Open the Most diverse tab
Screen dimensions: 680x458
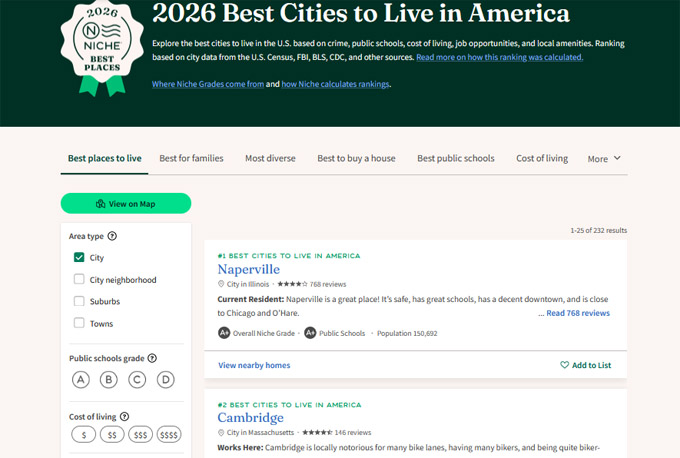pos(269,159)
